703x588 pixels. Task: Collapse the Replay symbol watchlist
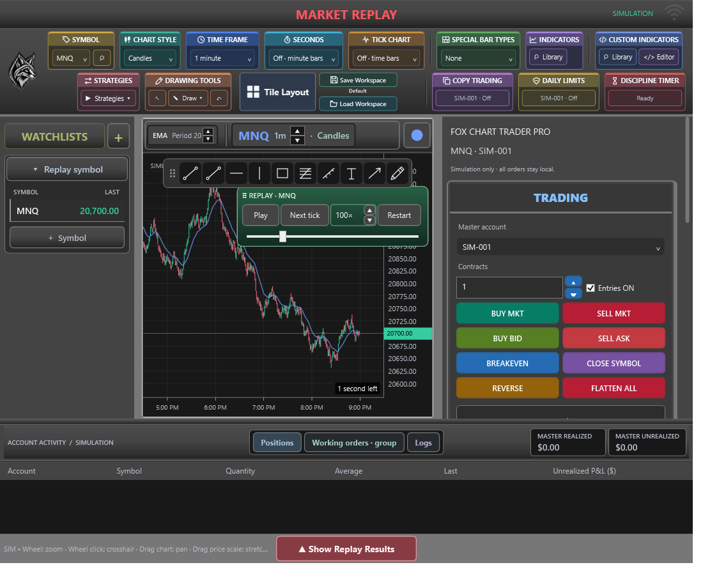[67, 169]
